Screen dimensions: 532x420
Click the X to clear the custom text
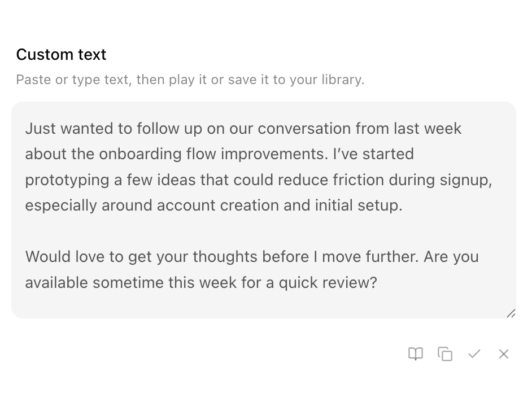click(503, 354)
